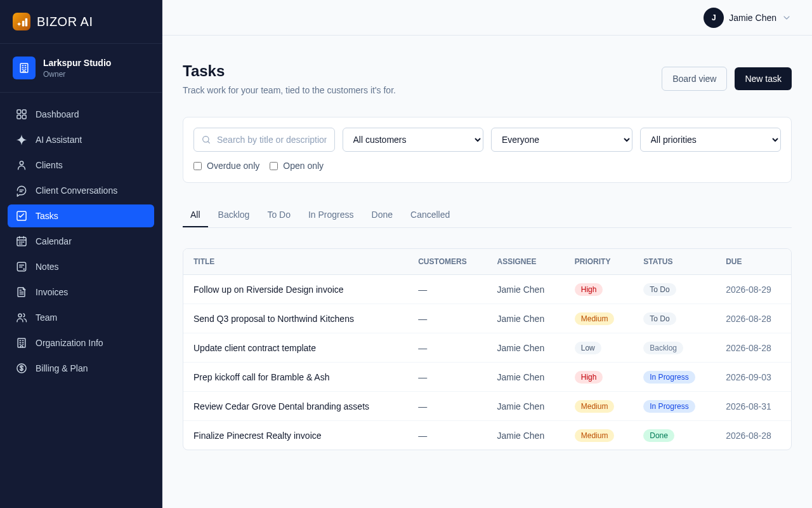This screenshot has height=508, width=812.
Task: Select the All tab
Action: pyautogui.click(x=195, y=215)
